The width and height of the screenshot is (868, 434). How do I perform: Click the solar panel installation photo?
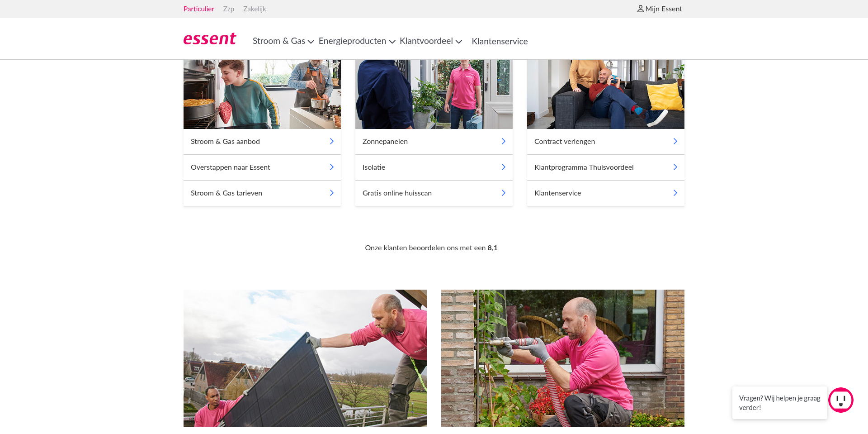click(x=305, y=358)
